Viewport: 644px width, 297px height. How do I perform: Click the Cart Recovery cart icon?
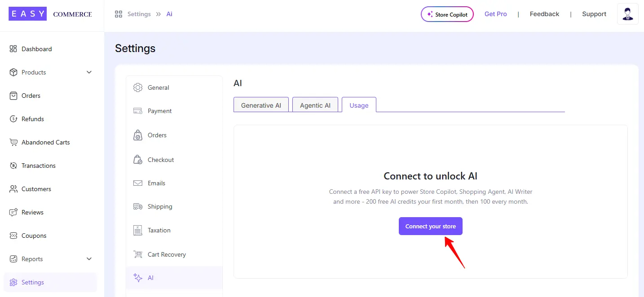[x=138, y=254]
